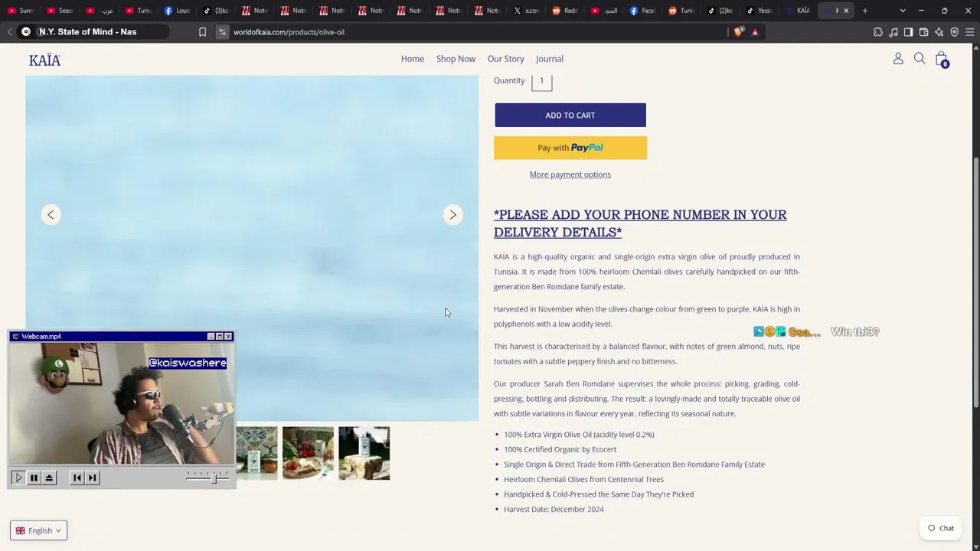Click the Quantity input field
Image resolution: width=980 pixels, height=551 pixels.
[x=542, y=81]
